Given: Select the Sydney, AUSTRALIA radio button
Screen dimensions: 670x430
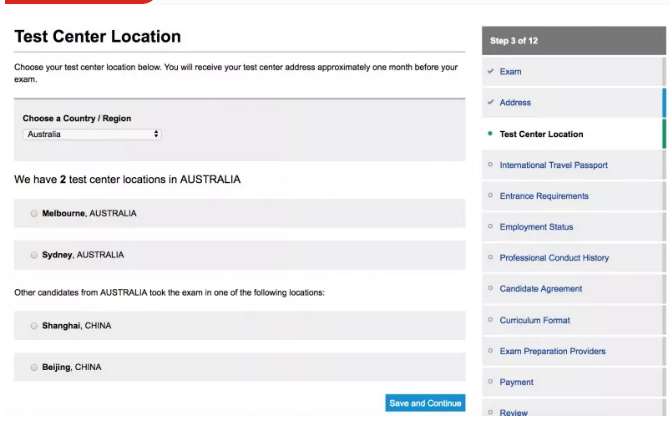Looking at the screenshot, I should coord(35,255).
